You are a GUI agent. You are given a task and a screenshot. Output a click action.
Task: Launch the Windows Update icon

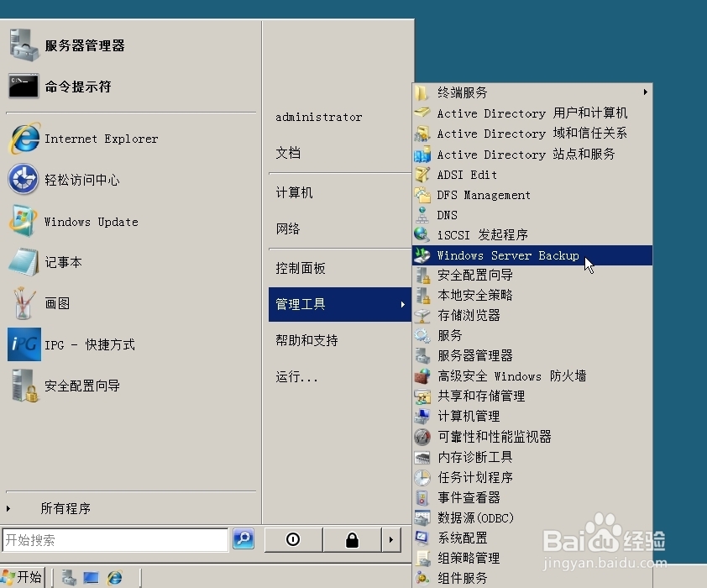[x=23, y=221]
